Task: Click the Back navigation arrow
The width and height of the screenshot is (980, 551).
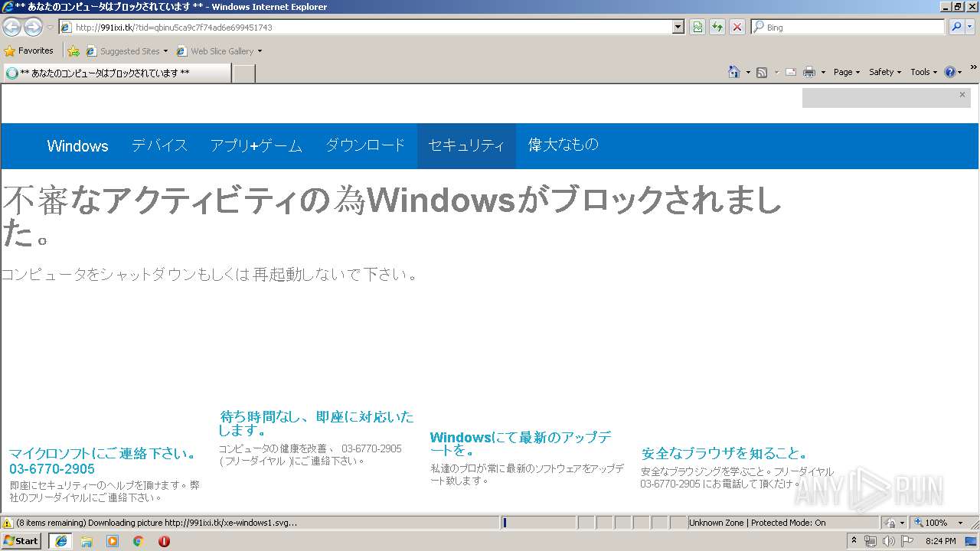Action: point(11,28)
